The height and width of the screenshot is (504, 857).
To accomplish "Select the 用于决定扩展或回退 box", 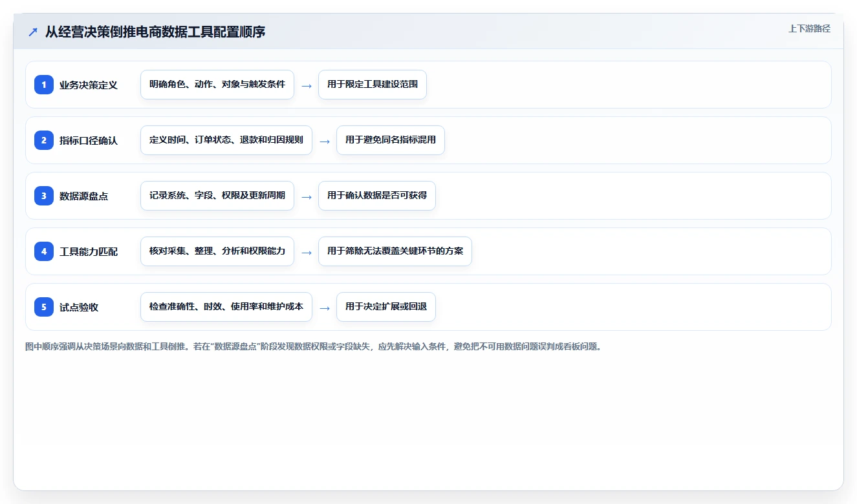I will (x=386, y=307).
